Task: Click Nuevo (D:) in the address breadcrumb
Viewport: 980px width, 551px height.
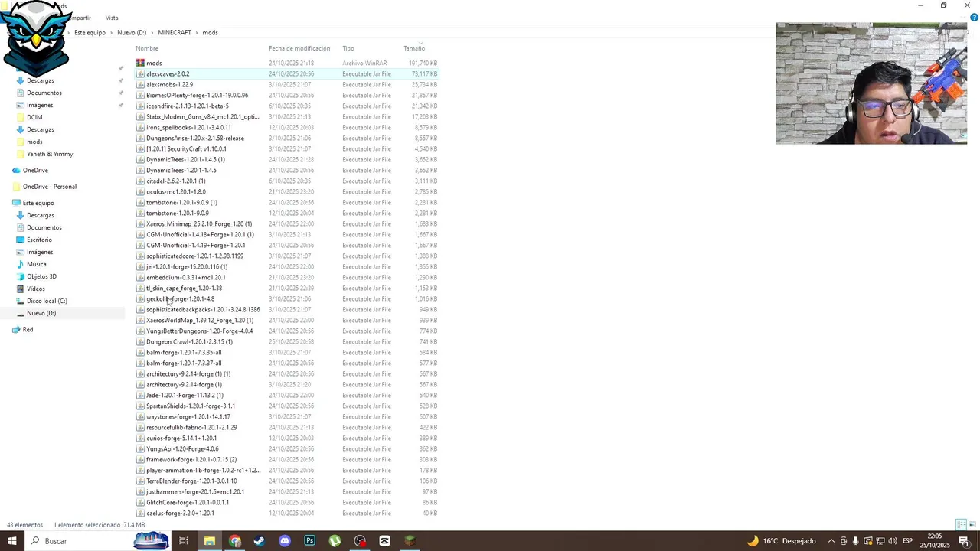Action: (132, 33)
